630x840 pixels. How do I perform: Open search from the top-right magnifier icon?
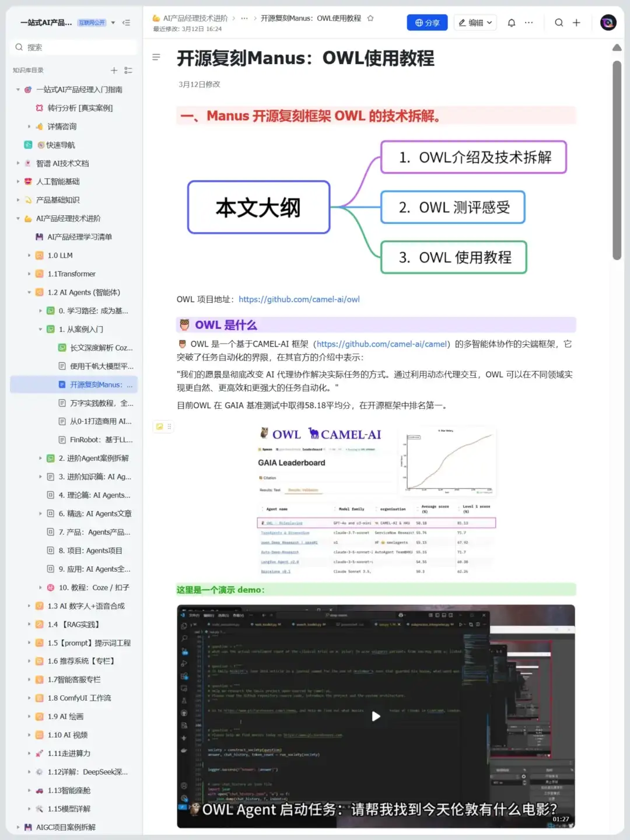(559, 22)
